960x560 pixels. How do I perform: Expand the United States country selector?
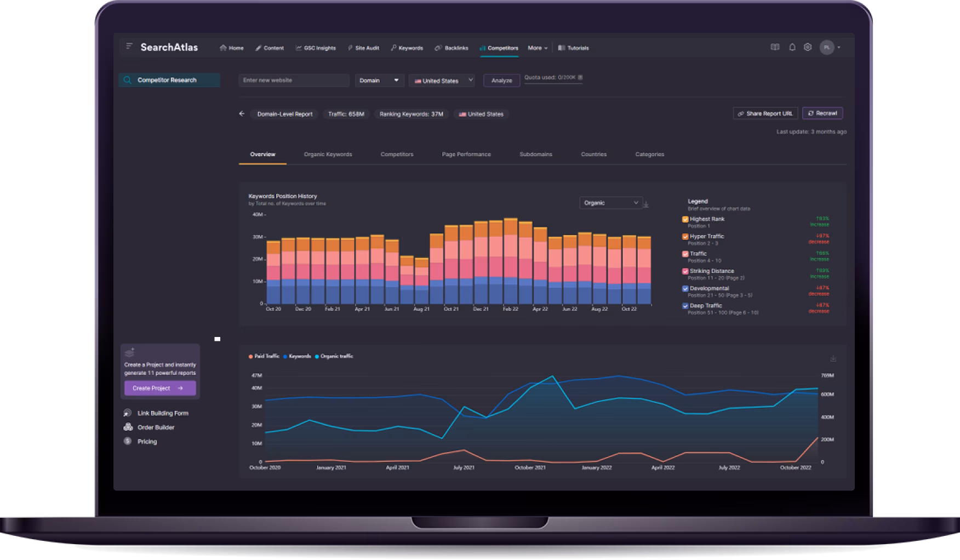[x=442, y=81]
